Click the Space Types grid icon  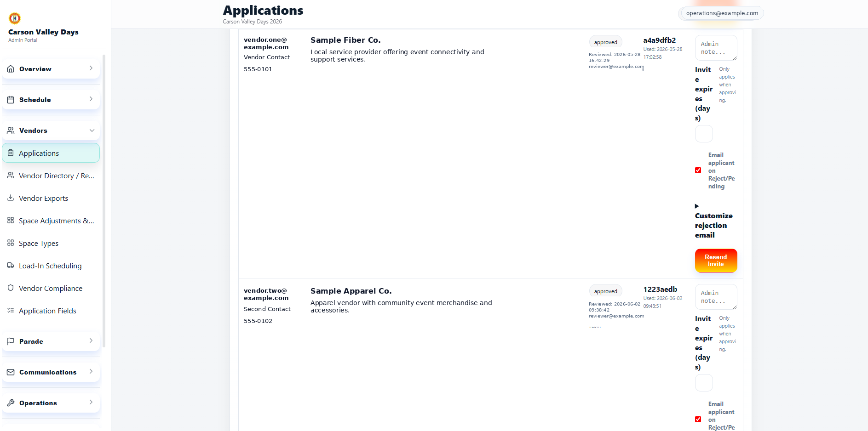(x=11, y=243)
